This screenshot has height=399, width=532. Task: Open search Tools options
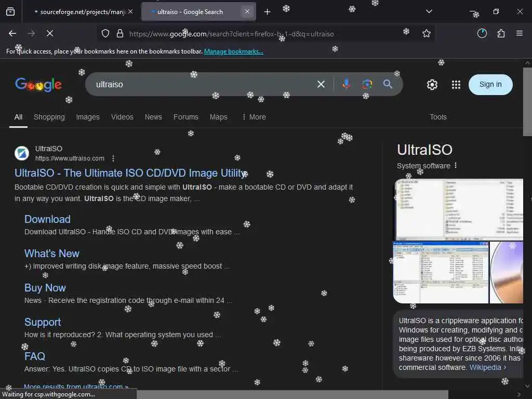(438, 117)
